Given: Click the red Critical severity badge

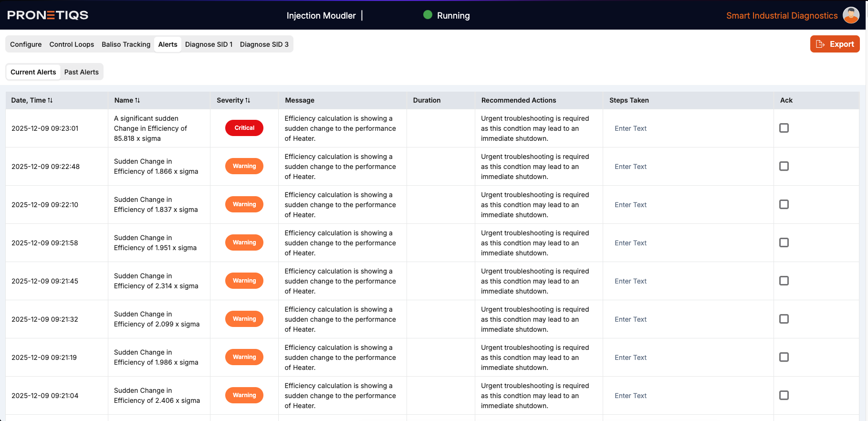Looking at the screenshot, I should [x=244, y=128].
